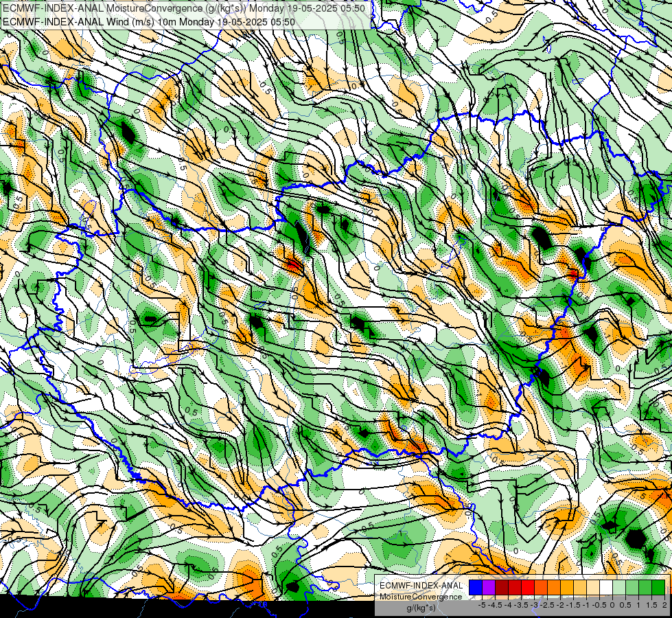
Task: Click the legend text MoistureConvergence
Action: 421,597
